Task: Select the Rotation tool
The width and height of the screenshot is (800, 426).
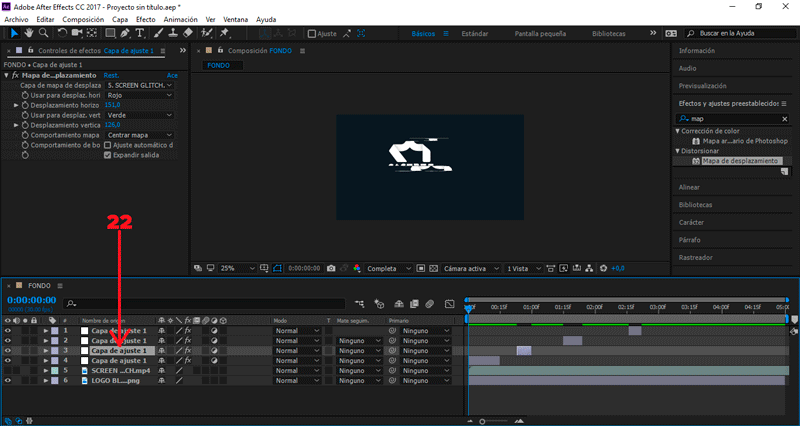Action: [x=62, y=33]
